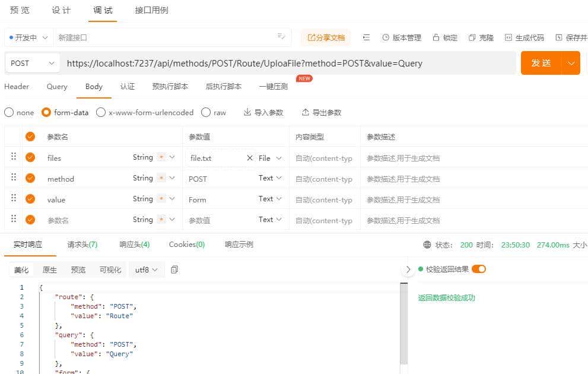Click the copy response body icon
Viewport: 588px width, 374px height.
click(x=173, y=269)
